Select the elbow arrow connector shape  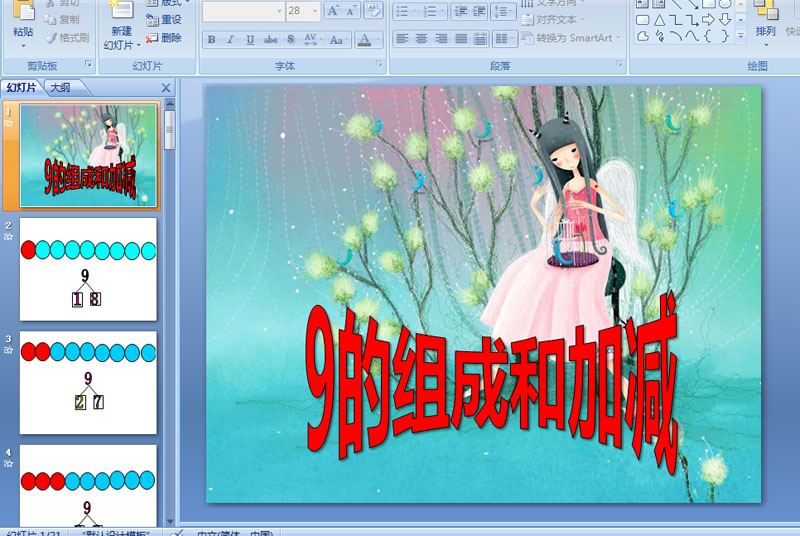pos(692,20)
